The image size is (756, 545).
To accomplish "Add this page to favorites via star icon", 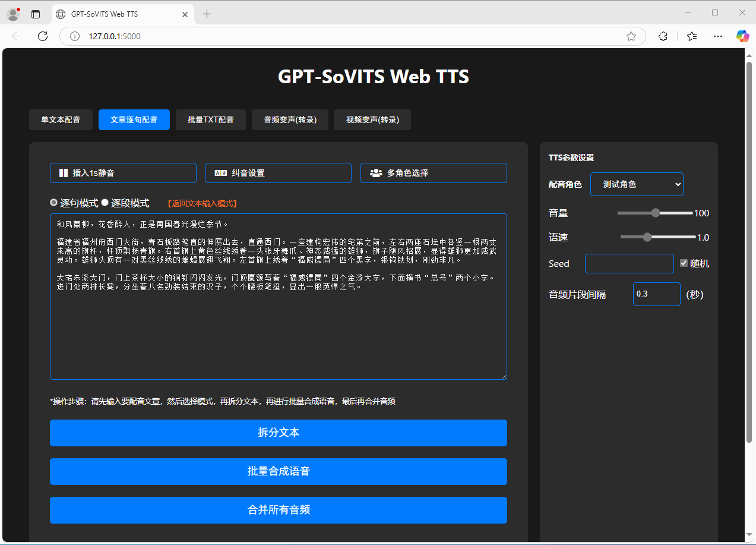I will 631,36.
